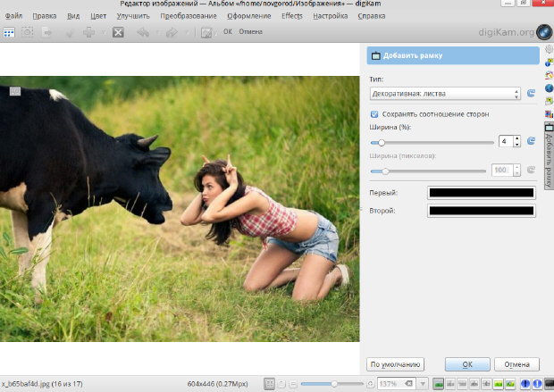Click the По умолчанию button
This screenshot has height=392, width=554.
[x=395, y=364]
